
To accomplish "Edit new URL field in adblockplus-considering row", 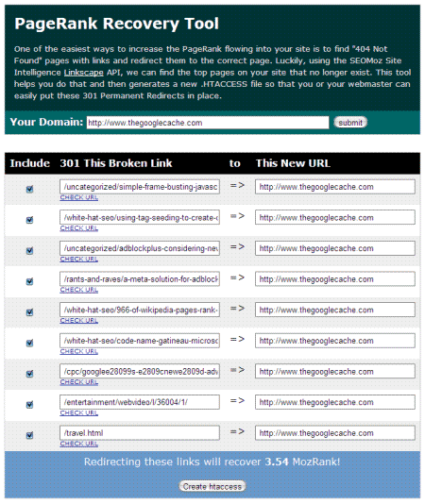I will tap(335, 248).
